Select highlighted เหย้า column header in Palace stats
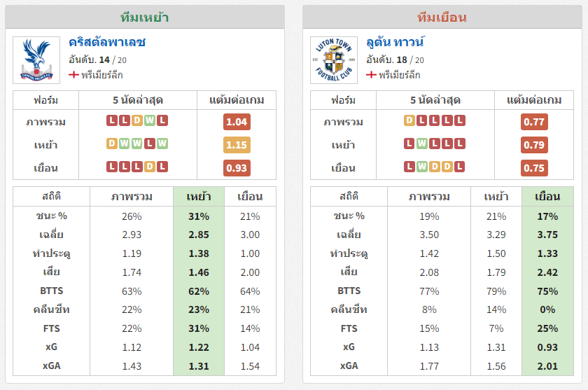 click(x=199, y=197)
